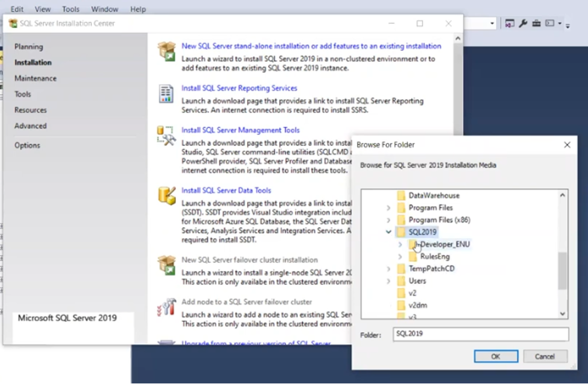Open Visual Studio settings via wrench toolbar icon
The height and width of the screenshot is (384, 588).
pos(523,23)
